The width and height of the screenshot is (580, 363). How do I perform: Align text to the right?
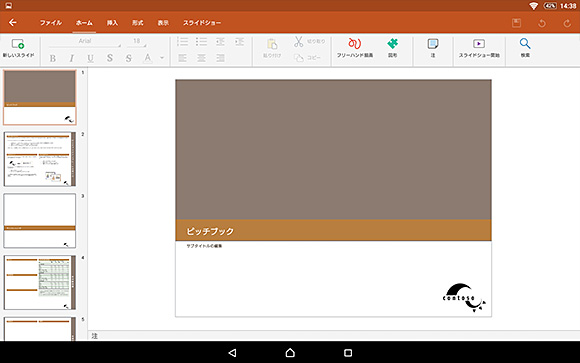220,58
